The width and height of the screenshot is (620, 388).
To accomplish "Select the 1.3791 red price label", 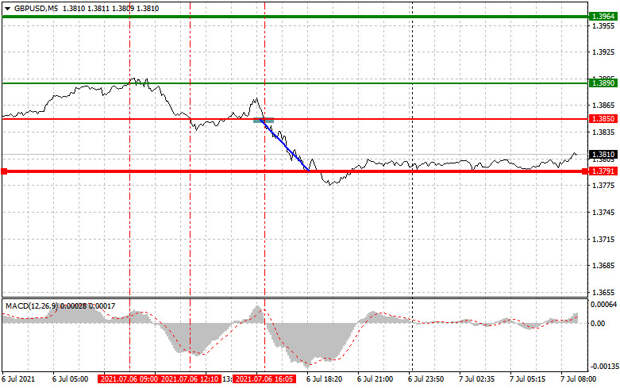I will point(603,171).
